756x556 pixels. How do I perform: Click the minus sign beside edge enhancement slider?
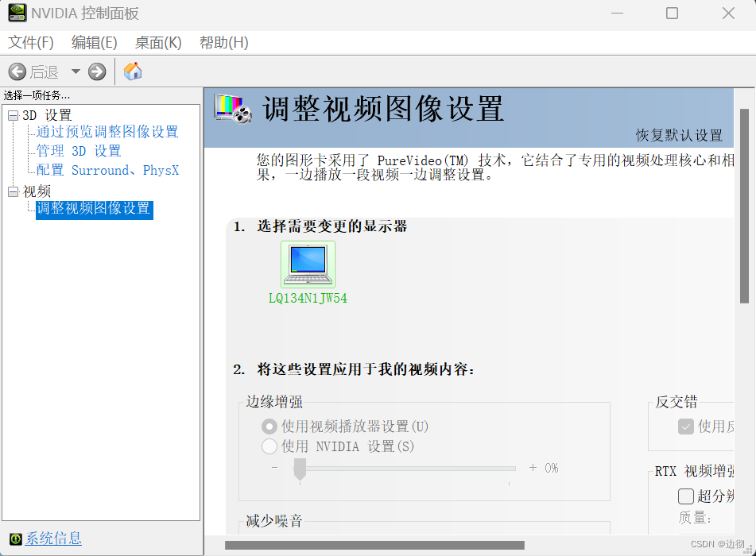[275, 467]
